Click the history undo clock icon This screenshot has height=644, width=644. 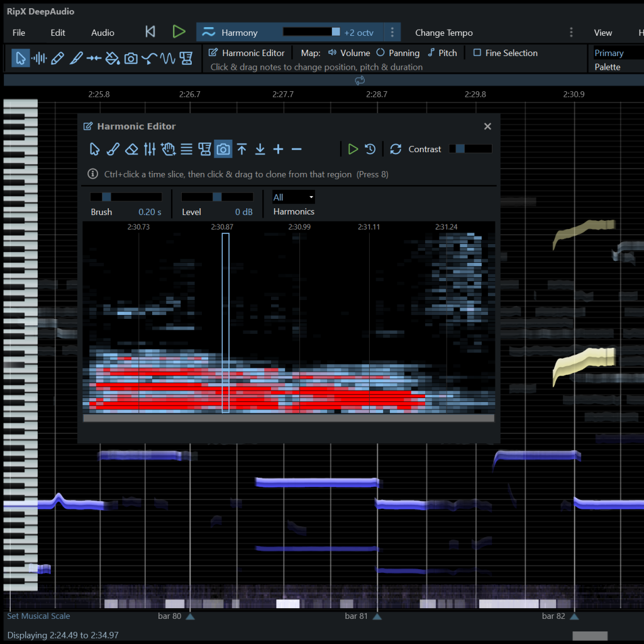point(370,149)
